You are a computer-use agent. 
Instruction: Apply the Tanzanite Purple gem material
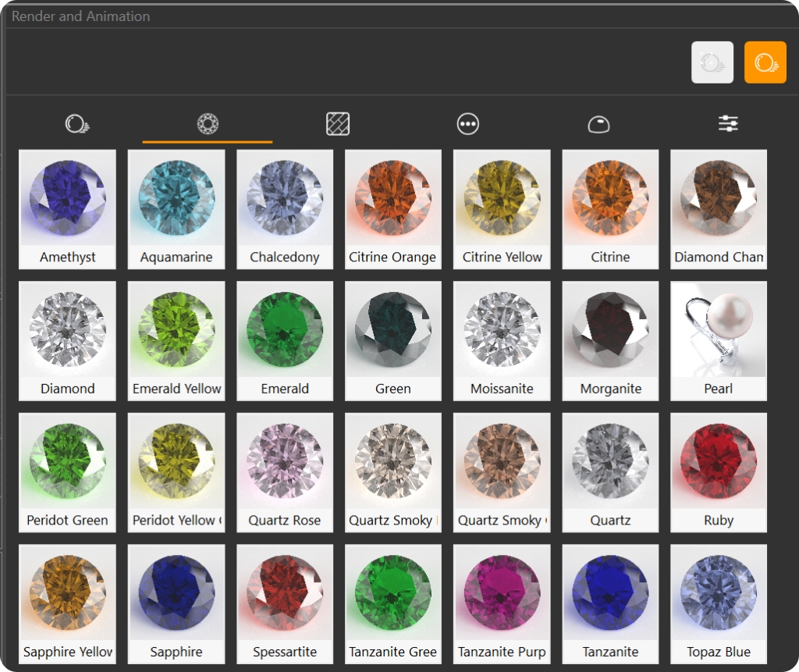pyautogui.click(x=502, y=603)
